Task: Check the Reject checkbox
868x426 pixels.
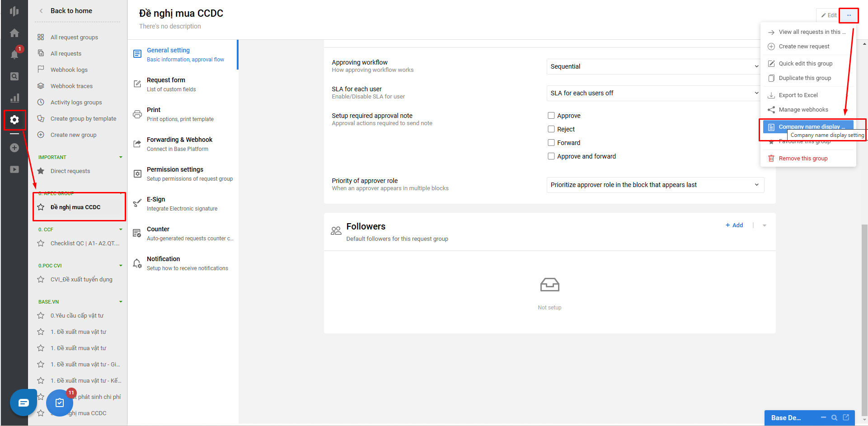Action: (x=551, y=129)
